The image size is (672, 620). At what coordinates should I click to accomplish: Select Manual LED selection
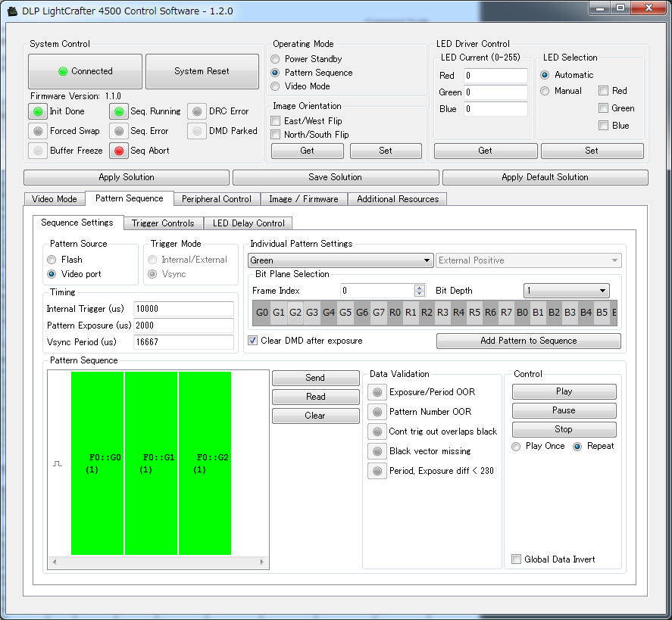[x=545, y=91]
